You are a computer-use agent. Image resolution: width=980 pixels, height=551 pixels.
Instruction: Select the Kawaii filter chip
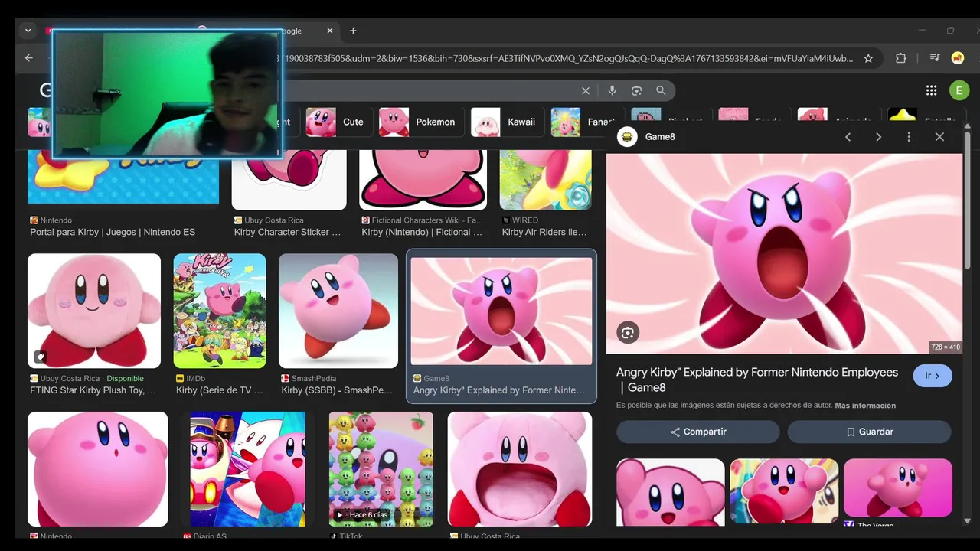point(506,122)
